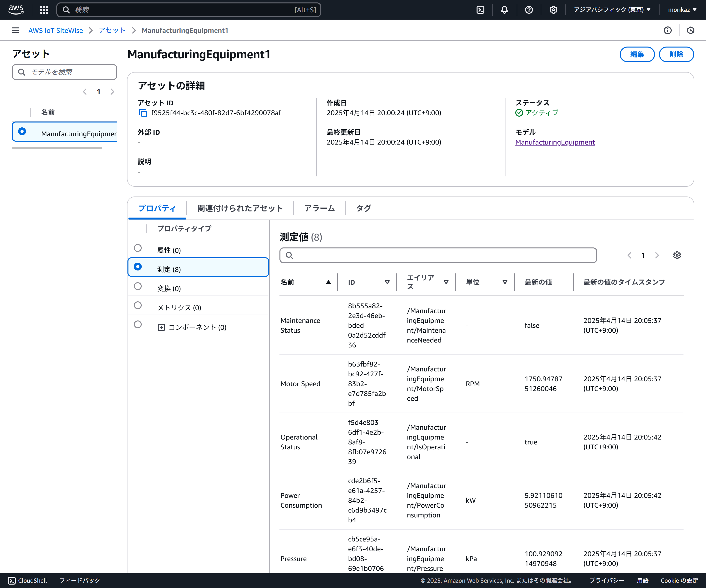Open the プライバシー footer link
Viewport: 706px width, 588px height.
(607, 581)
